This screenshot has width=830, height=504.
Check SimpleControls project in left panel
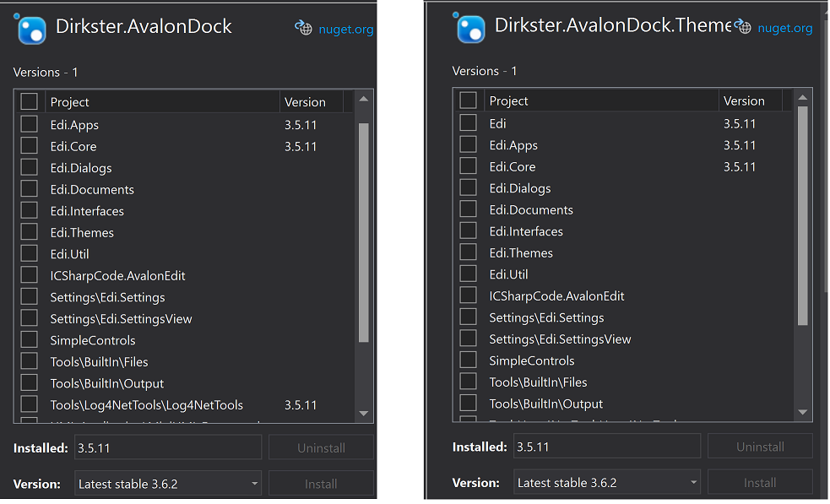tap(29, 340)
